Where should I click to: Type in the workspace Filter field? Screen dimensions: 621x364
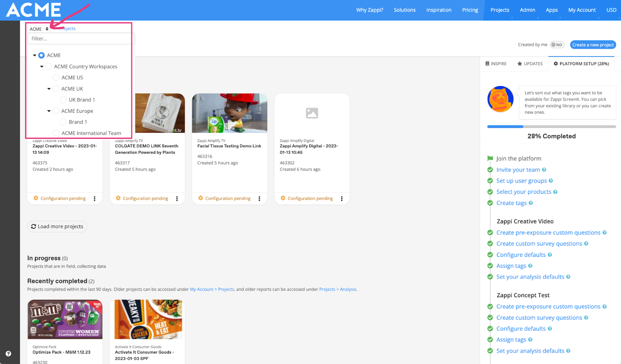[81, 38]
